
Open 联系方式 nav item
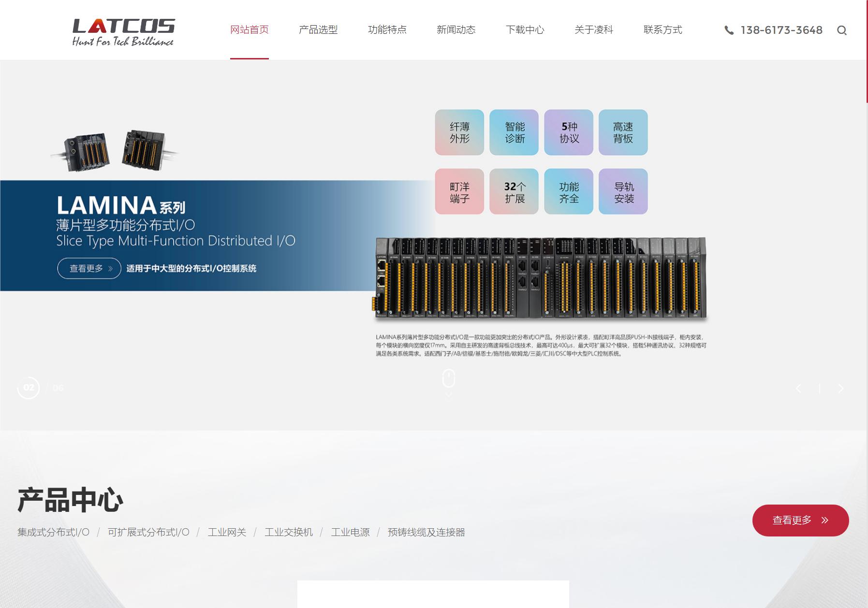coord(663,30)
